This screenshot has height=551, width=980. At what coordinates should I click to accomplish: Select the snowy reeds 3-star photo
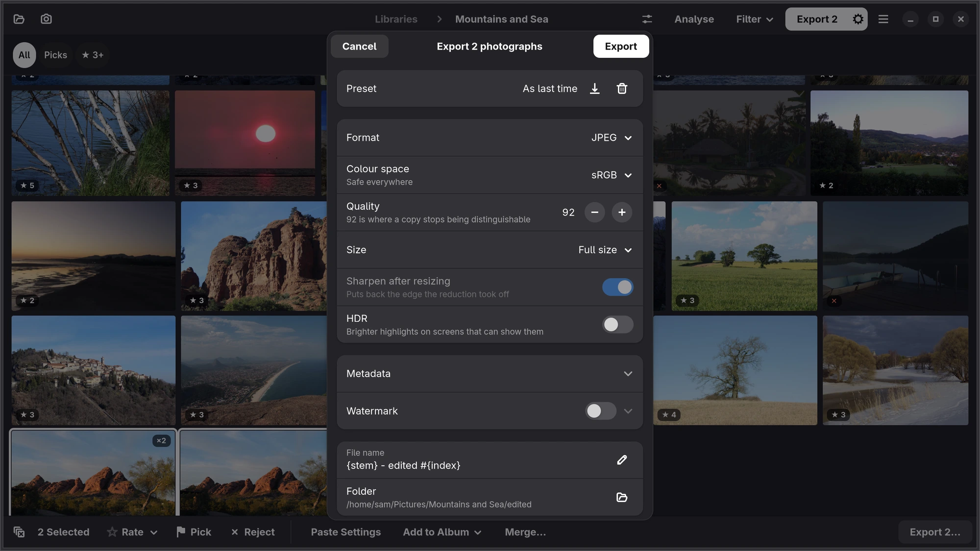pos(895,370)
